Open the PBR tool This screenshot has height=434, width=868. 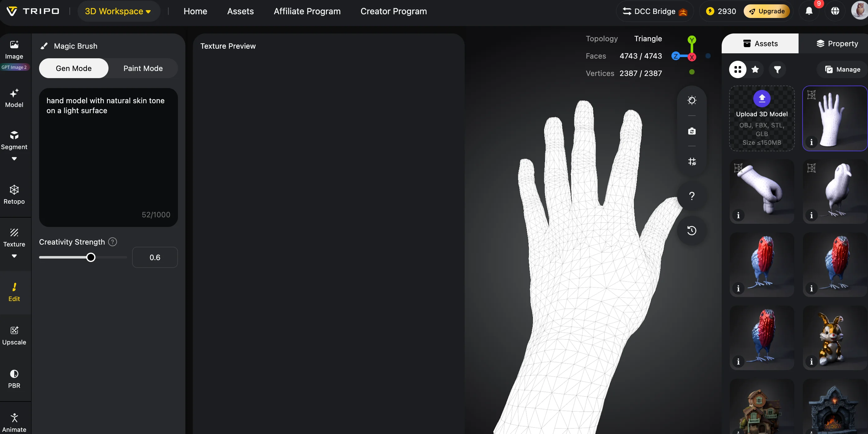(x=14, y=379)
